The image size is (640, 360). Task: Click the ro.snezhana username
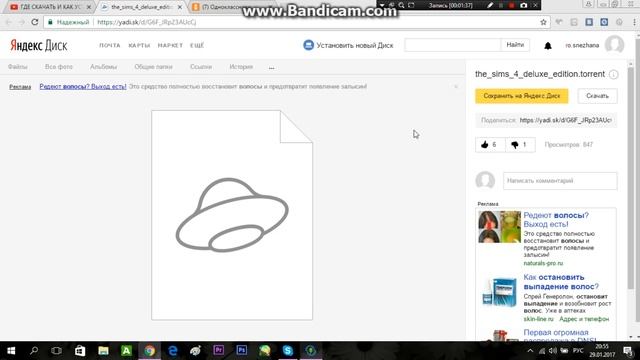[582, 45]
